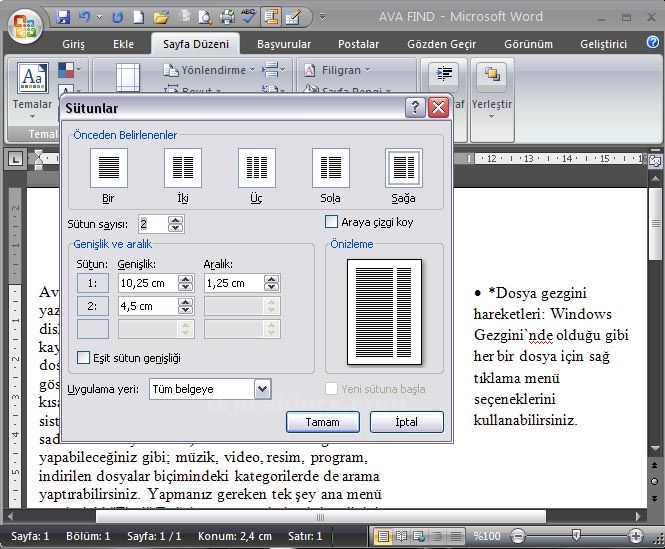Viewport: 665px width, 549px height.
Task: Open the Gözden Geçir ribbon tab
Action: [441, 44]
